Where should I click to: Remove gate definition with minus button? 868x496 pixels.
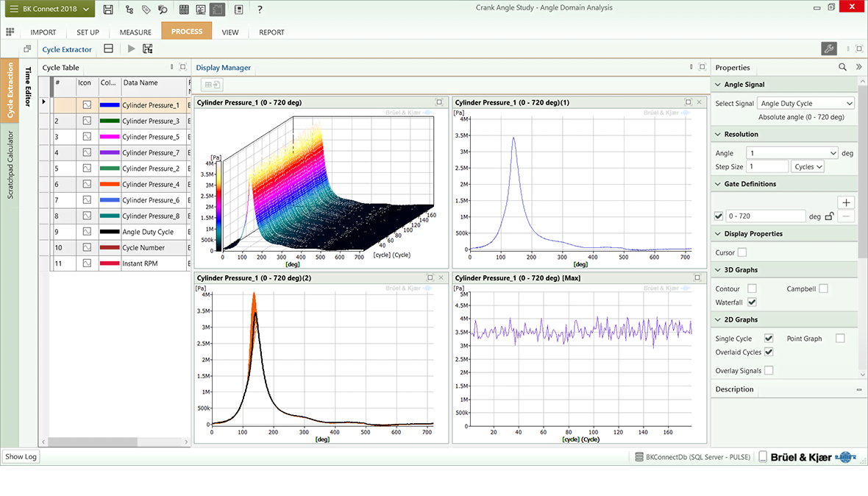[x=846, y=216]
